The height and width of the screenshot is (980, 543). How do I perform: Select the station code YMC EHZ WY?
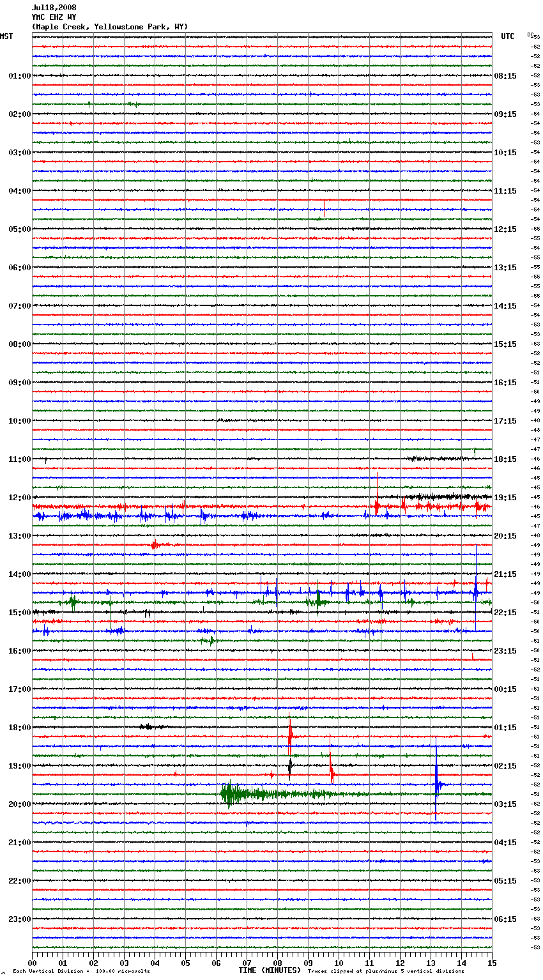tap(54, 17)
